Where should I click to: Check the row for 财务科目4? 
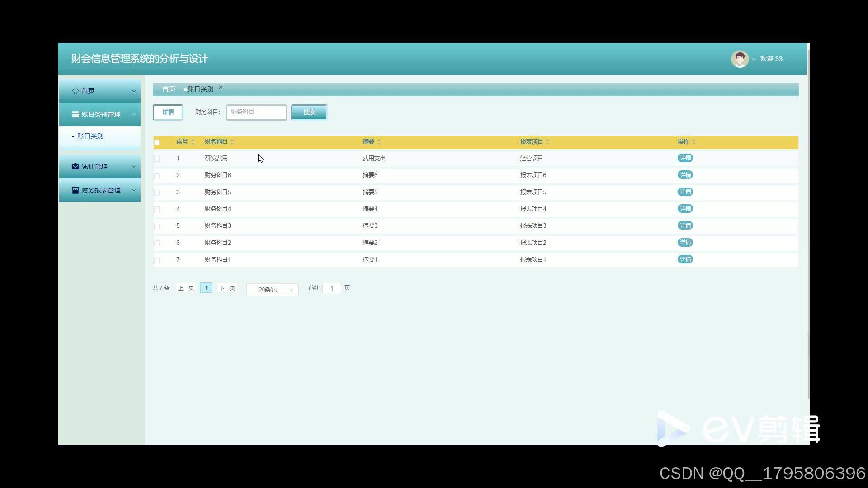157,209
